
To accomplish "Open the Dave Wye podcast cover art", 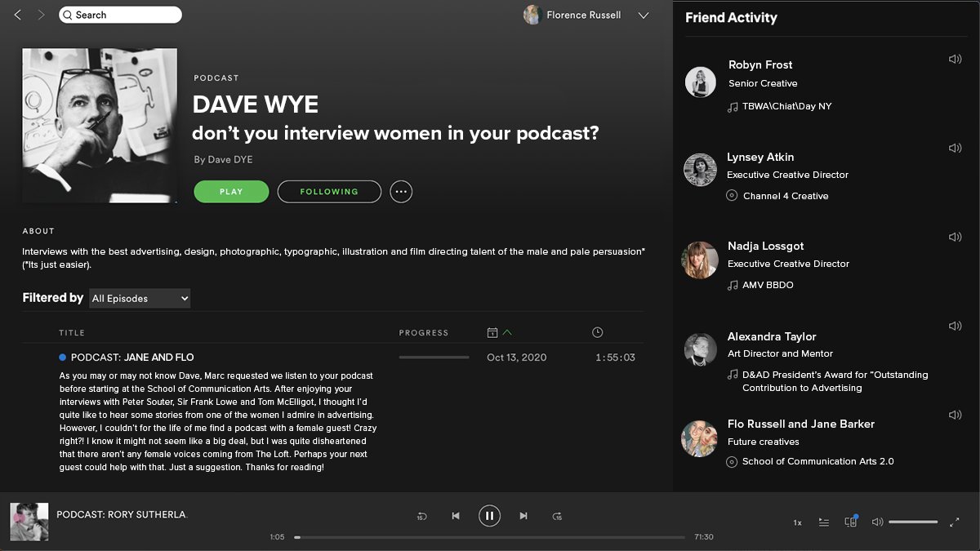I will click(100, 126).
